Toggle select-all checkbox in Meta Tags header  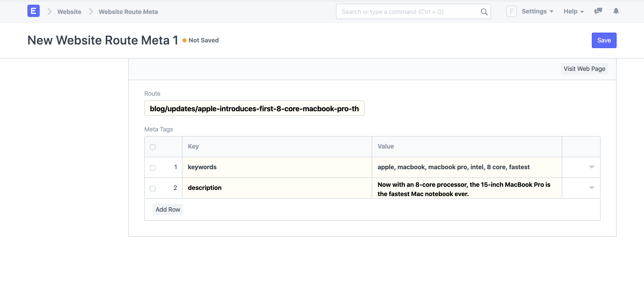153,147
